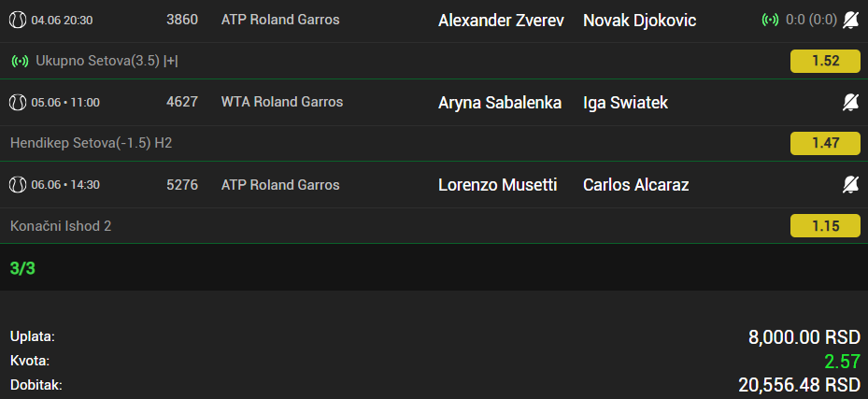Open Aryna Sabalenka player name

point(500,103)
